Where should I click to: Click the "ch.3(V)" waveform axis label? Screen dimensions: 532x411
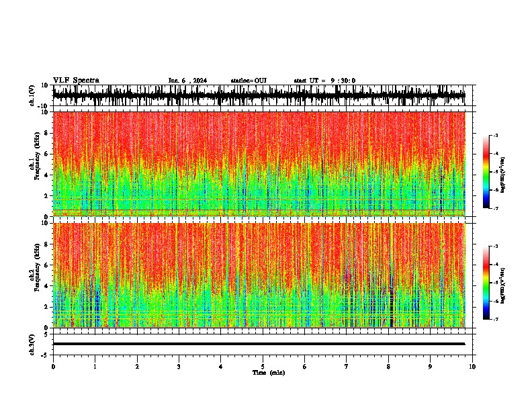tap(32, 345)
